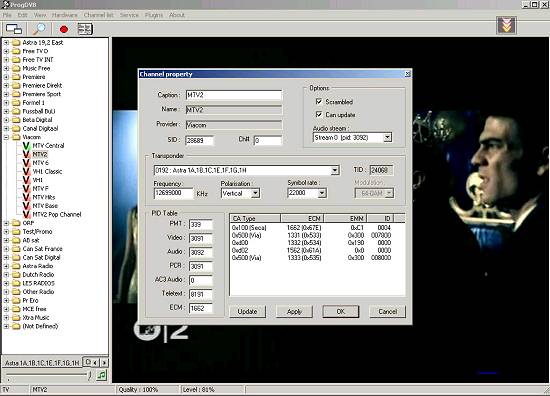Viewport: 550px width, 396px height.
Task: Open the Transponder selection dropdown
Action: (335, 170)
